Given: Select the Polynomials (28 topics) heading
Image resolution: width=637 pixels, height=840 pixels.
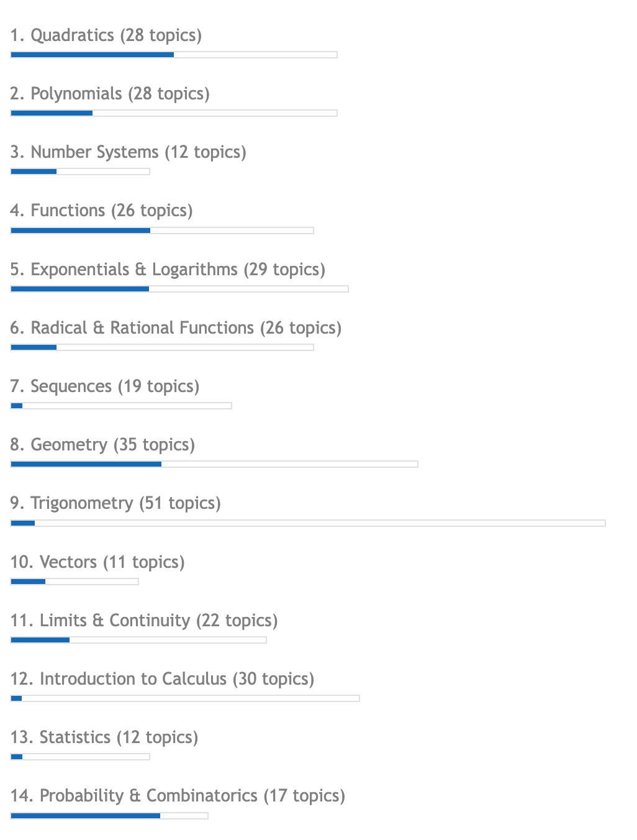Looking at the screenshot, I should pyautogui.click(x=110, y=94).
